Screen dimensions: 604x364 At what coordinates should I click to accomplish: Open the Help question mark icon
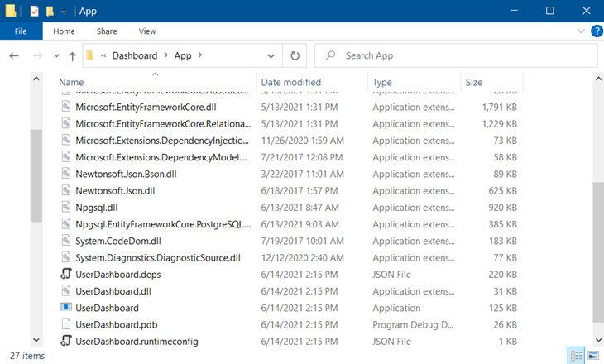597,31
